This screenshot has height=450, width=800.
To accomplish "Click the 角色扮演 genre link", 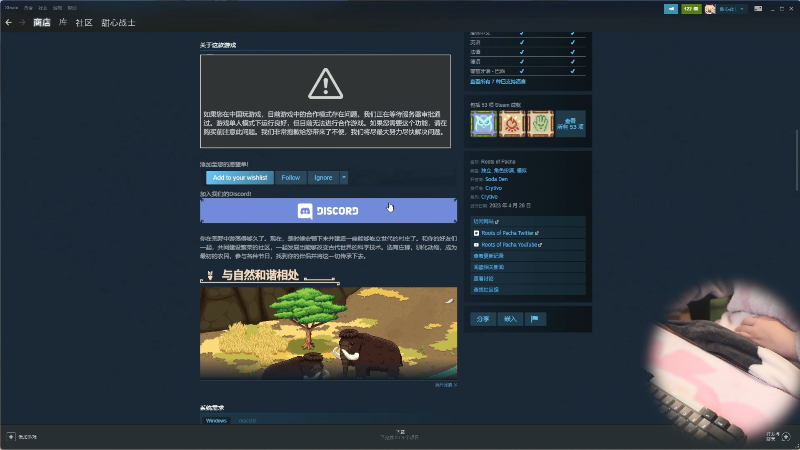I will pyautogui.click(x=504, y=170).
